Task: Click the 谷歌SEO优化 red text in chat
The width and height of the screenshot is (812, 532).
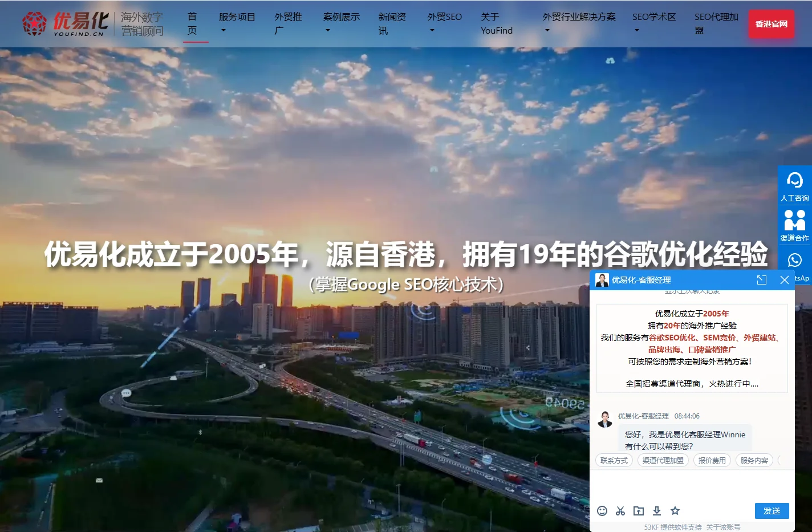Action: pyautogui.click(x=672, y=338)
